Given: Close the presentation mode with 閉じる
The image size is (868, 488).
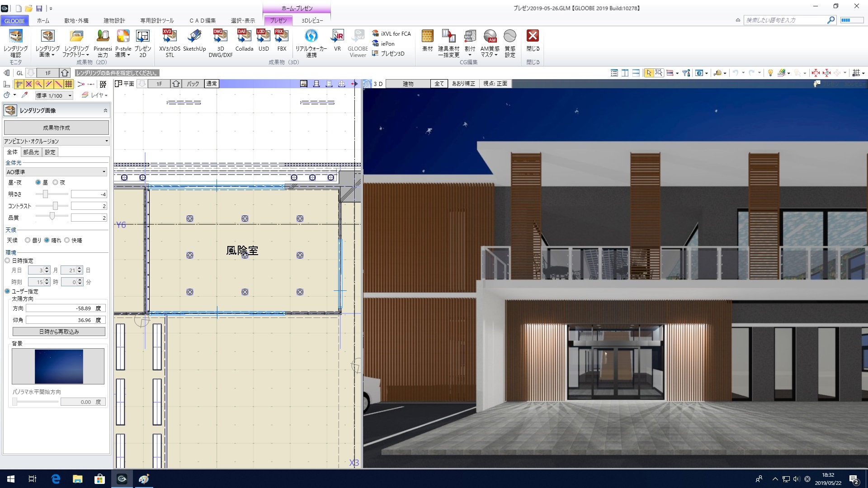Looking at the screenshot, I should pyautogui.click(x=533, y=41).
